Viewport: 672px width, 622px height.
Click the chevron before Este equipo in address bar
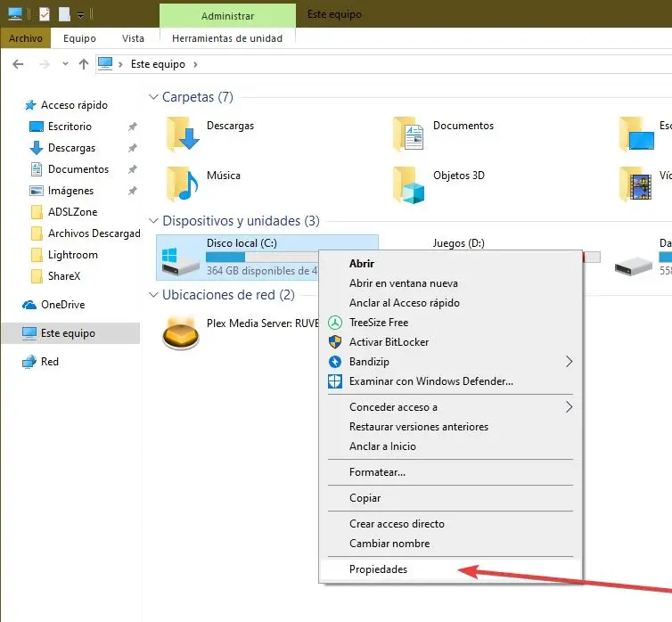[121, 65]
